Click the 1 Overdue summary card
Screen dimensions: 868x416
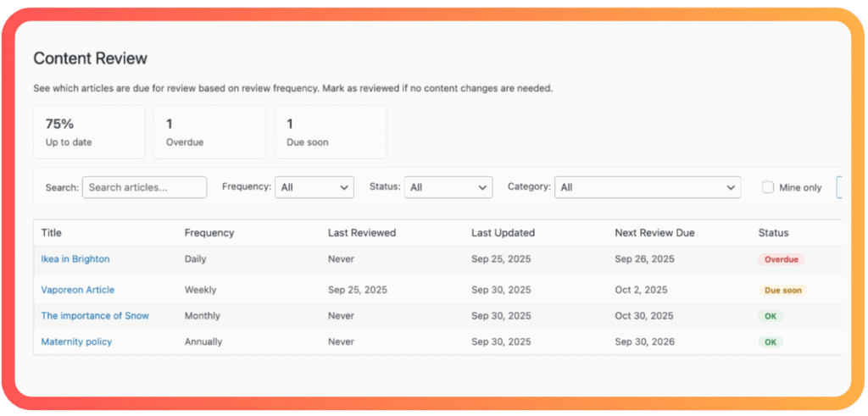coord(209,132)
